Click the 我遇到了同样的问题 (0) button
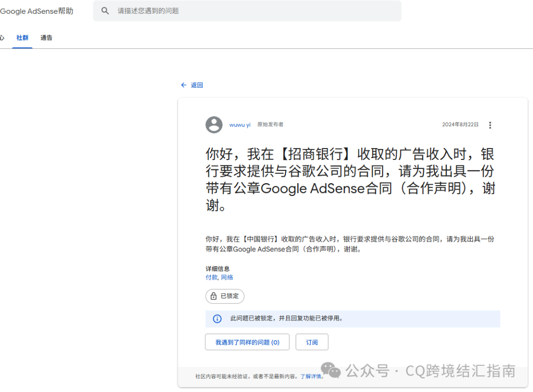533x392 pixels. (x=247, y=342)
